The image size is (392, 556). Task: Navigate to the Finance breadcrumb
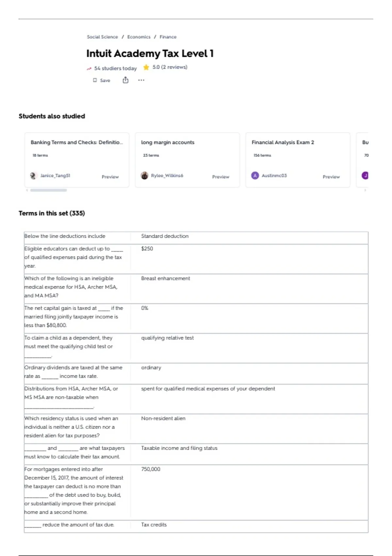(x=168, y=37)
